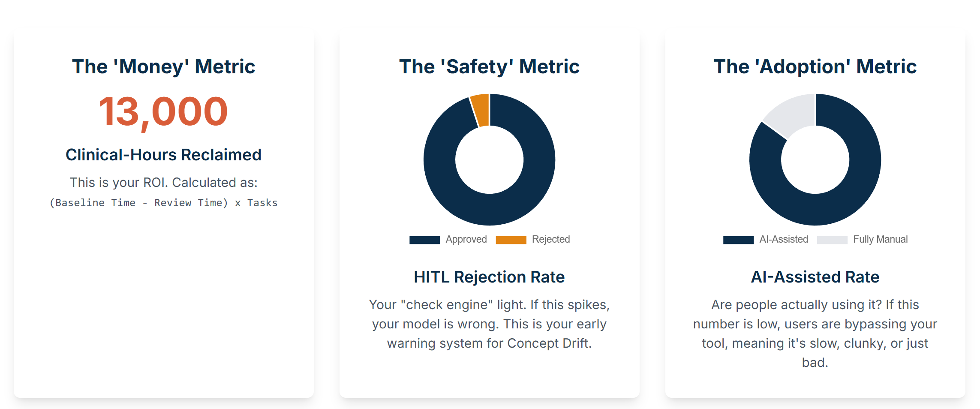
Task: Click the Clinical-Hours Reclaimed label
Action: (x=163, y=155)
